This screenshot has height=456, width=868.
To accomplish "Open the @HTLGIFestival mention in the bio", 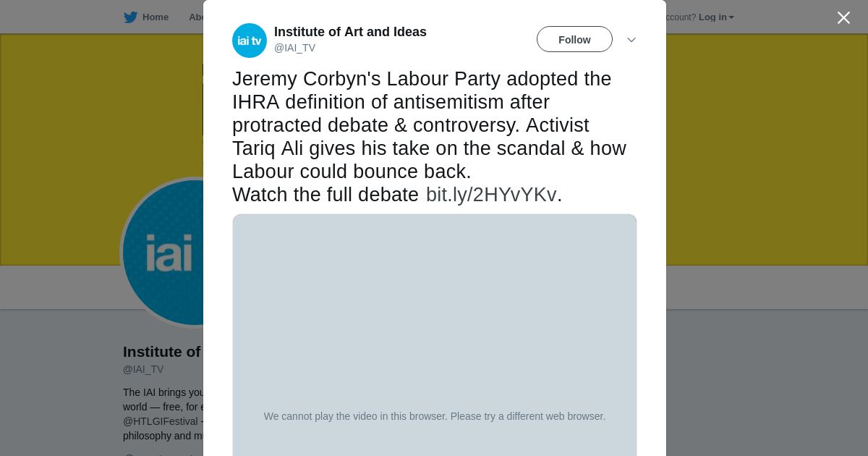I will tap(161, 421).
